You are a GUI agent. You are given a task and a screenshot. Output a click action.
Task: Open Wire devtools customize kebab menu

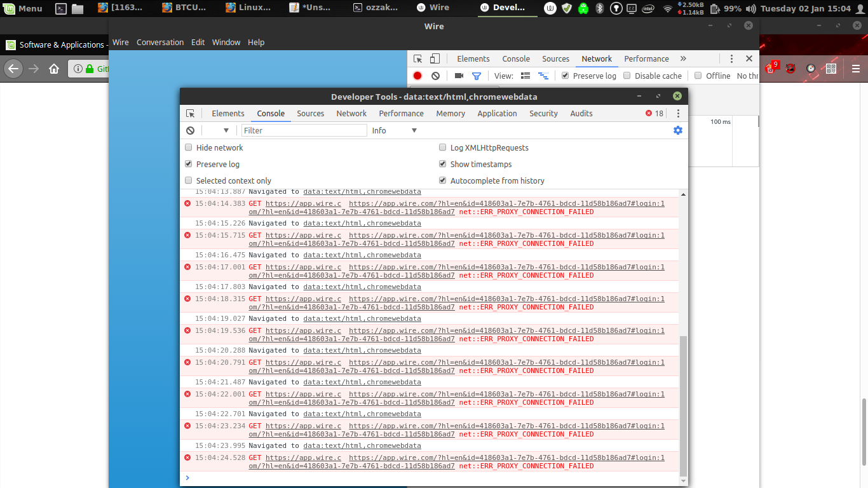(x=731, y=58)
